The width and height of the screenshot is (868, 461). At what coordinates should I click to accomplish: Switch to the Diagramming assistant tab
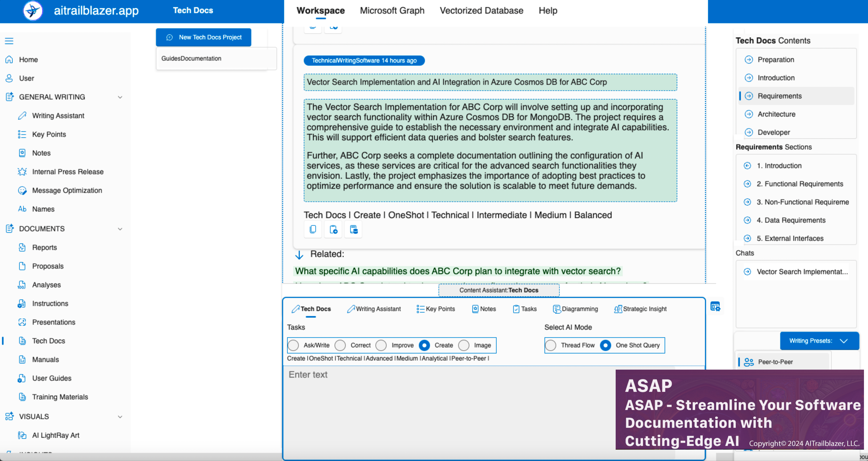click(x=576, y=309)
